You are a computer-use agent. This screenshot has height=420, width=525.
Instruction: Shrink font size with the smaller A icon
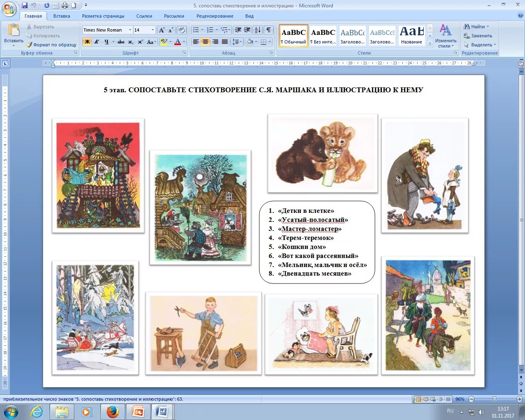click(x=170, y=30)
